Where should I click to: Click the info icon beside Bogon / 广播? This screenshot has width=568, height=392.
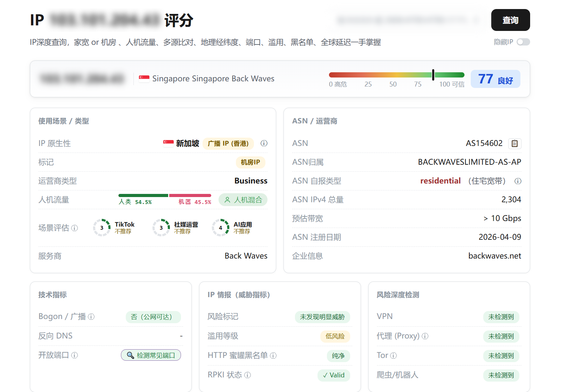pyautogui.click(x=91, y=317)
